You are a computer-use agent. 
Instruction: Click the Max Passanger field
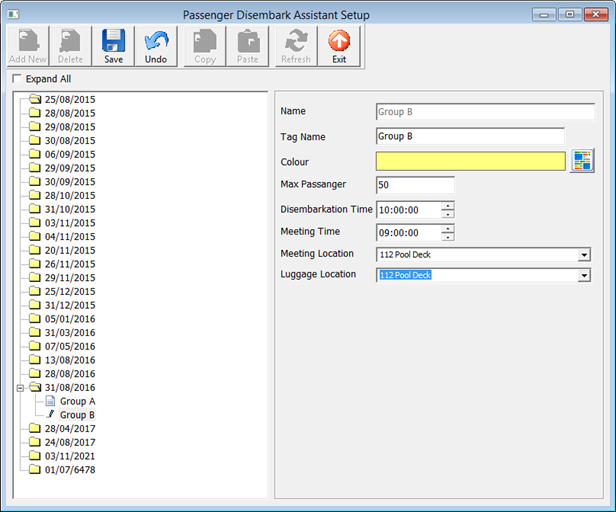point(415,185)
